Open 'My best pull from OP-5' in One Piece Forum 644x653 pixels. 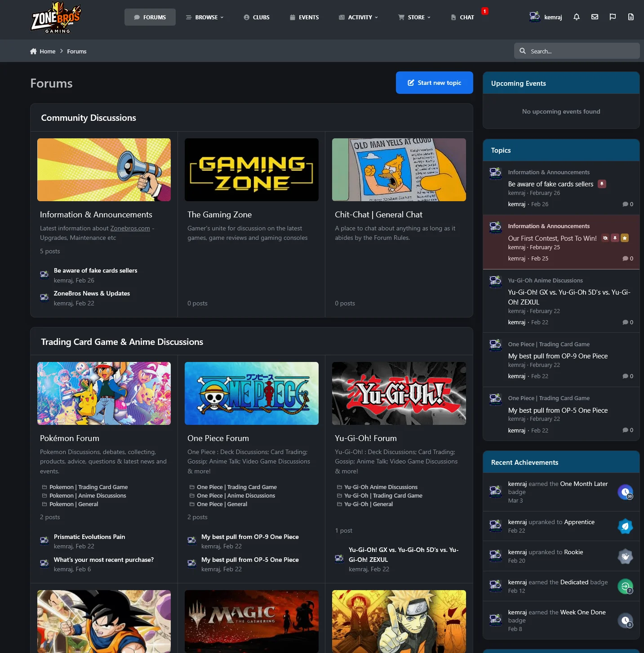pos(250,560)
